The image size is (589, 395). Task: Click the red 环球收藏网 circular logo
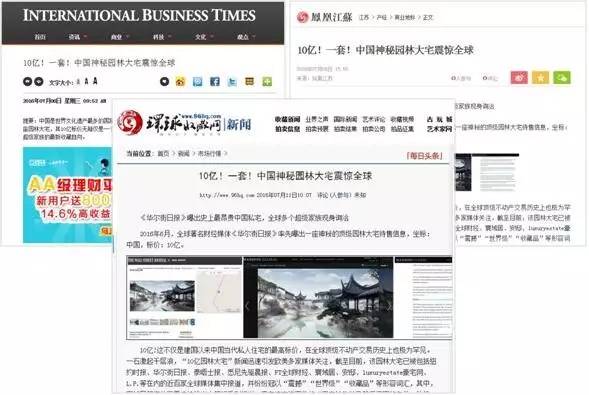click(129, 122)
